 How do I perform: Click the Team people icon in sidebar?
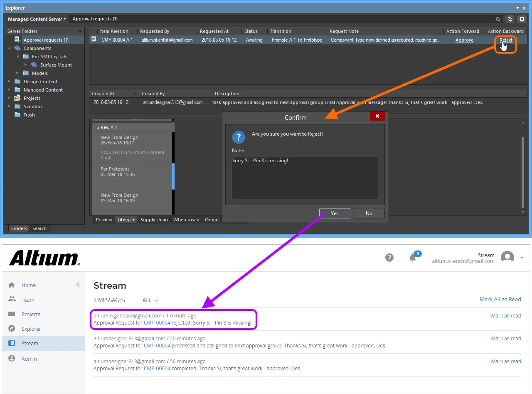click(12, 299)
